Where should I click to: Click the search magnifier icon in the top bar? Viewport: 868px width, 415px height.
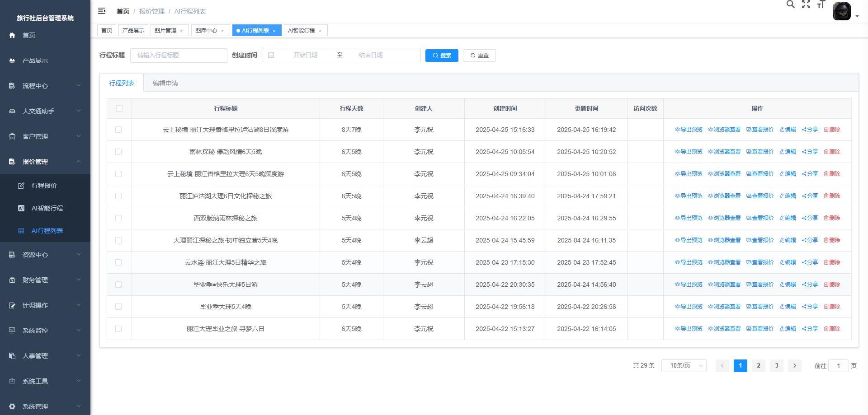coord(790,5)
